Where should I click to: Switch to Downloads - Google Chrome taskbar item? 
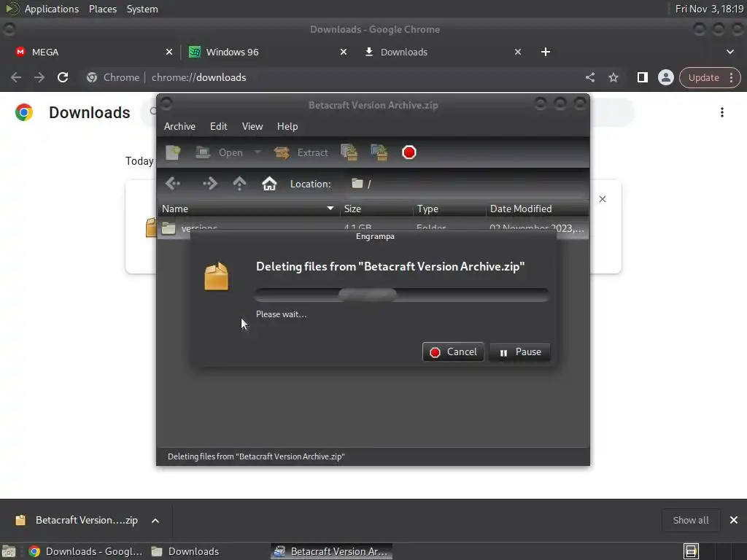[85, 551]
